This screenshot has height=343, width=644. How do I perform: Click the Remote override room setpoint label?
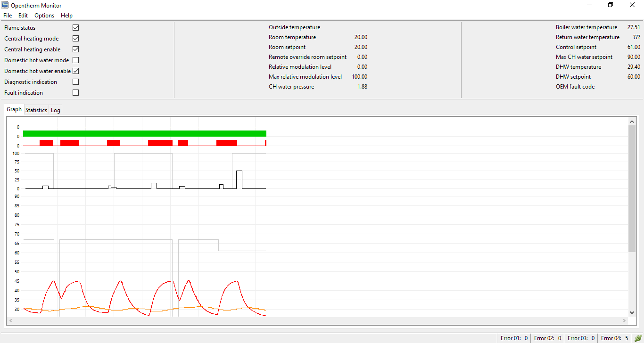coord(307,57)
